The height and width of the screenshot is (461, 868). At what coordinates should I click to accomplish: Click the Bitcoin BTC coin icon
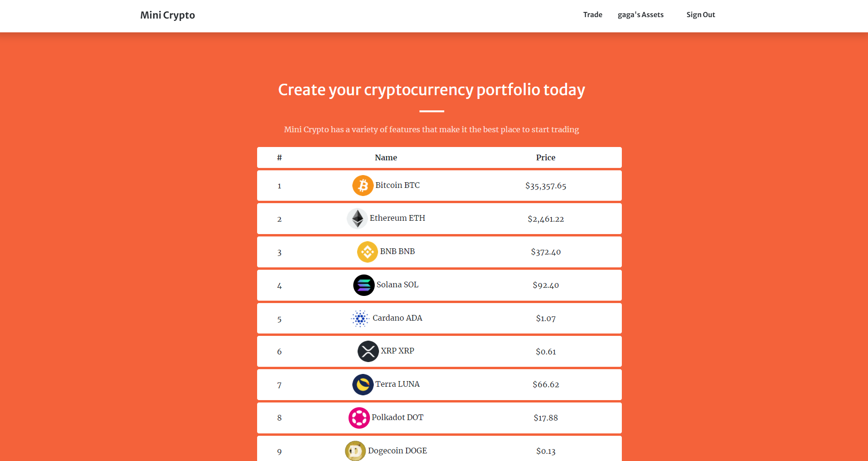tap(362, 186)
